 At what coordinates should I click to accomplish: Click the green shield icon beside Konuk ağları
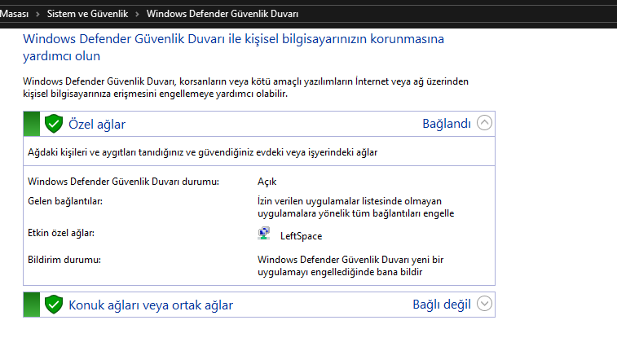click(x=54, y=305)
